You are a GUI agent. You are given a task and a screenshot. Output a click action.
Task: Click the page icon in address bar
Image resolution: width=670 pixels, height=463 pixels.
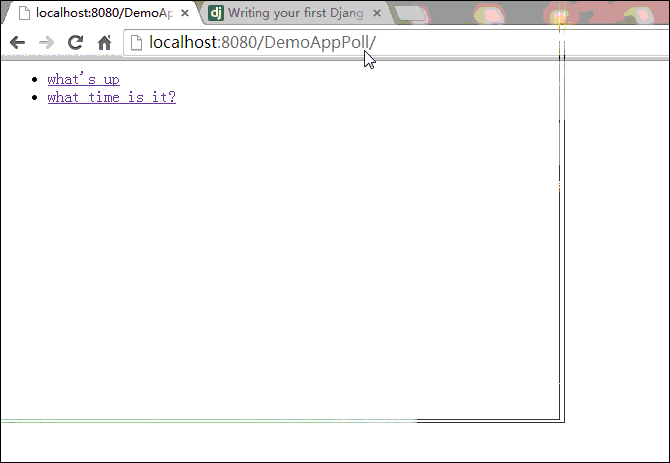coord(136,42)
